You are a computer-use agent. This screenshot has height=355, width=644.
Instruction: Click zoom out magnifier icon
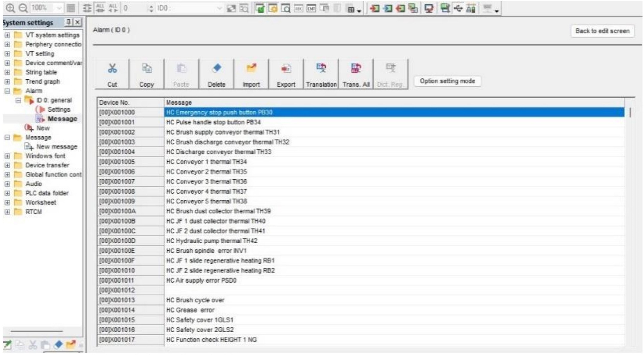pyautogui.click(x=23, y=8)
